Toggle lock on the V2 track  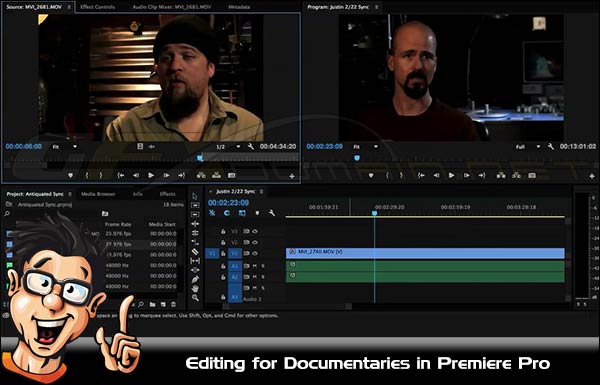223,242
